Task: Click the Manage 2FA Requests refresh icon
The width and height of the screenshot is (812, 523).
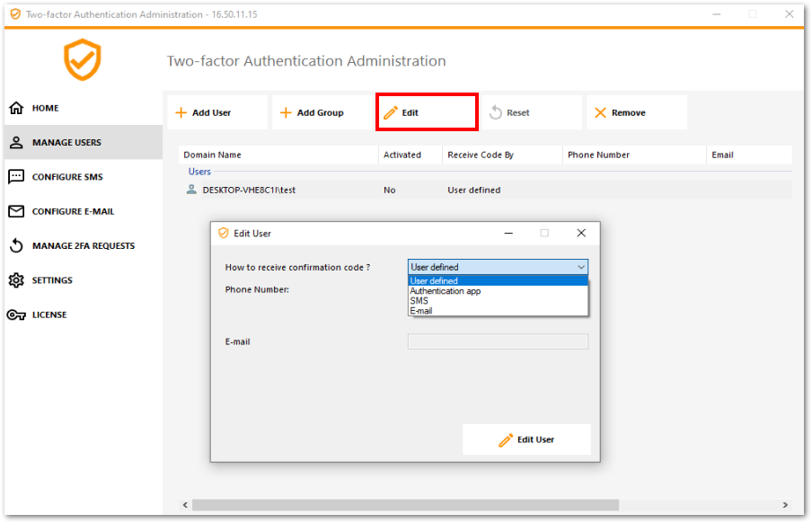Action: 17,245
